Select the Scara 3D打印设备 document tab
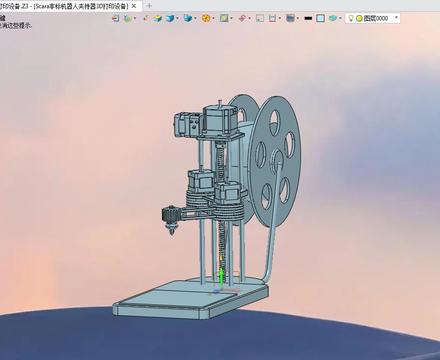The height and width of the screenshot is (360, 440). click(x=79, y=6)
